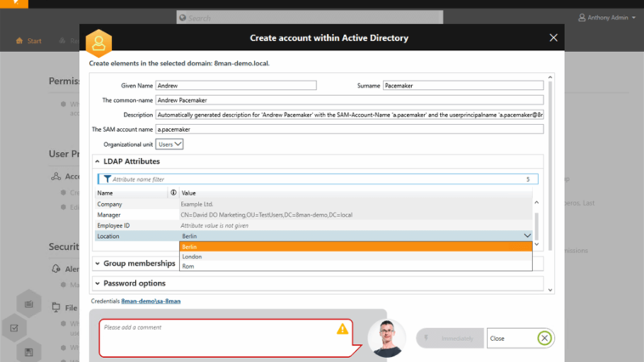Click the green circle icon on Close button

coord(545,338)
